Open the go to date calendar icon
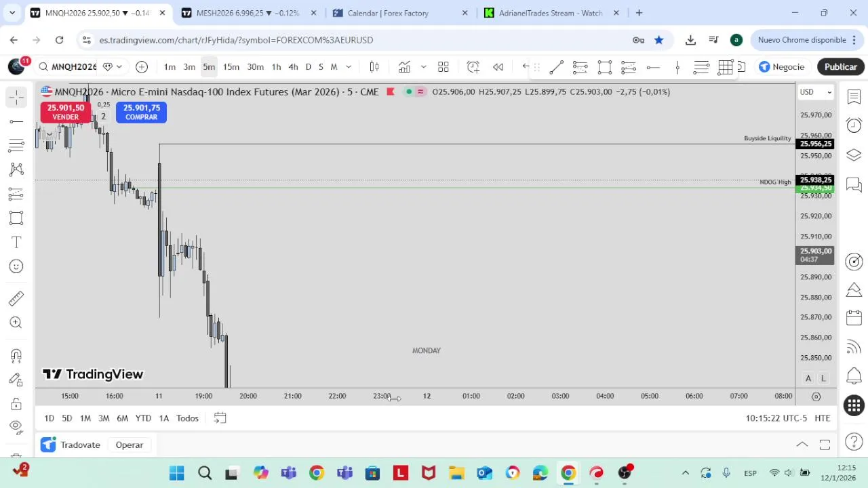The width and height of the screenshot is (868, 488). pyautogui.click(x=220, y=418)
